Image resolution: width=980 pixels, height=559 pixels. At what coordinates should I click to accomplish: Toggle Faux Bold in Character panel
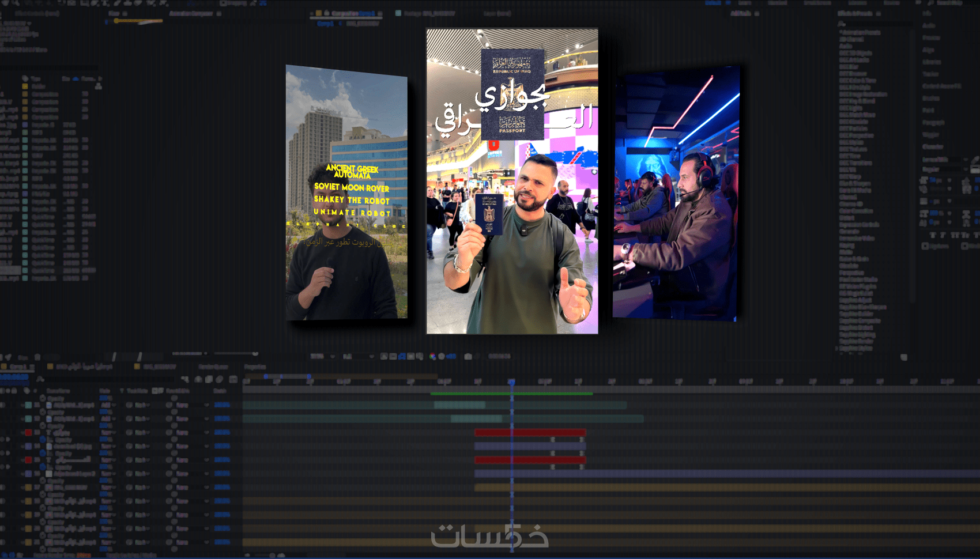933,235
